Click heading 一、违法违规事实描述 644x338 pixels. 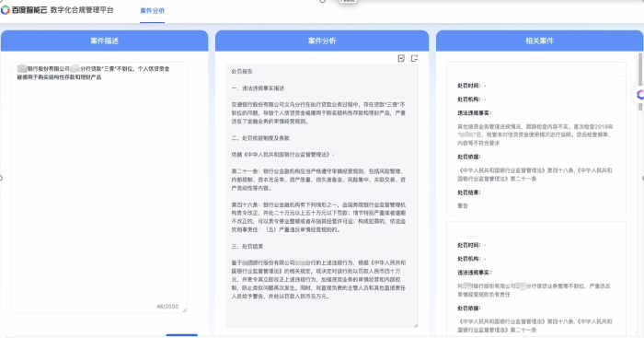(x=258, y=88)
